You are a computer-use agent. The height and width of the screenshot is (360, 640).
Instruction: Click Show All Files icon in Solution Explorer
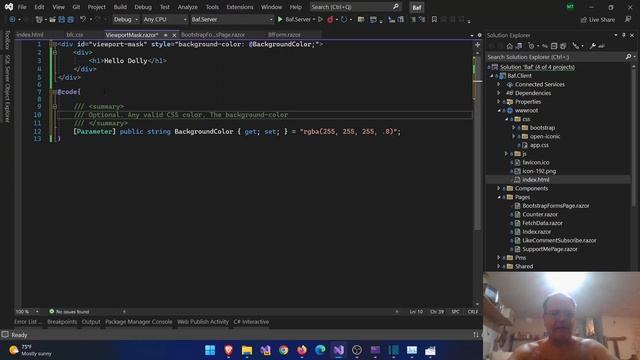pos(563,46)
